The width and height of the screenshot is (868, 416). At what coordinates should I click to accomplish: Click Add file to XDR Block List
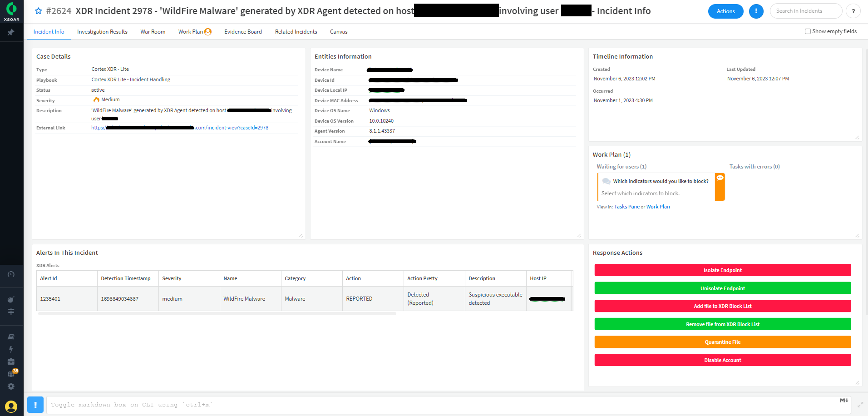click(723, 306)
